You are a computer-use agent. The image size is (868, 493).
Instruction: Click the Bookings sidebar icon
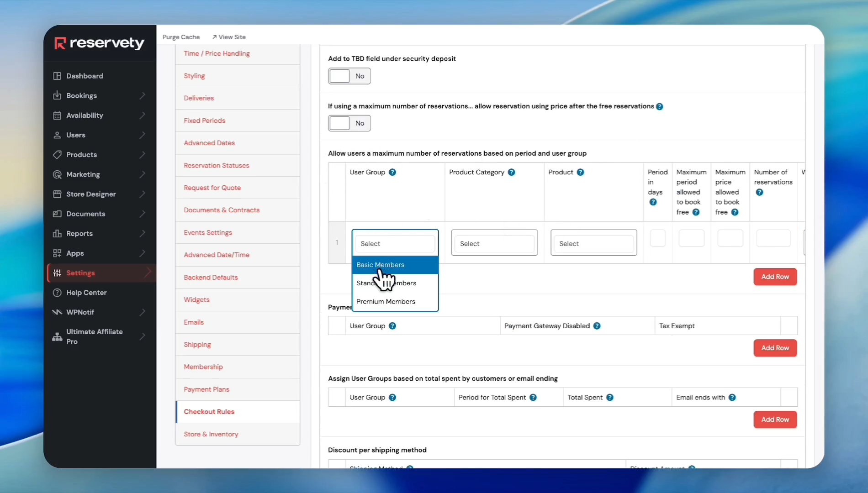[x=57, y=95]
